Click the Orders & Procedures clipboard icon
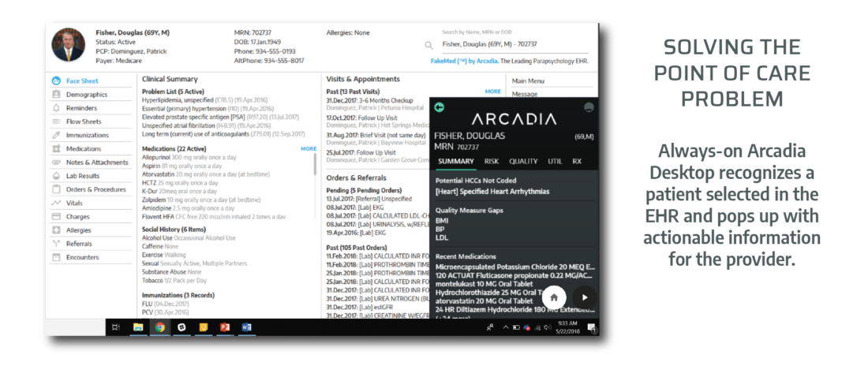This screenshot has height=366, width=868. (x=55, y=189)
